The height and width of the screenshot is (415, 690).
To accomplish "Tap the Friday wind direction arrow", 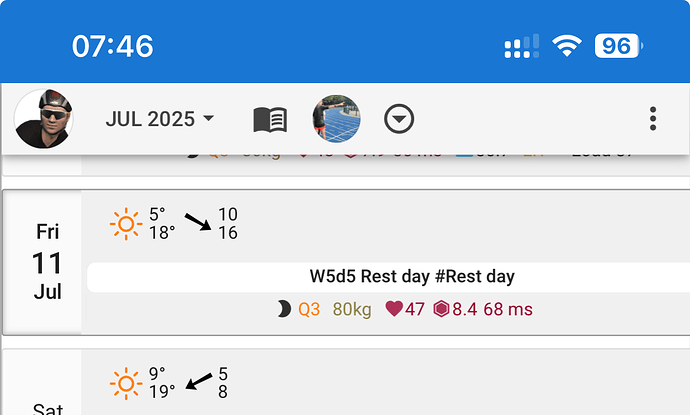I will point(198,221).
